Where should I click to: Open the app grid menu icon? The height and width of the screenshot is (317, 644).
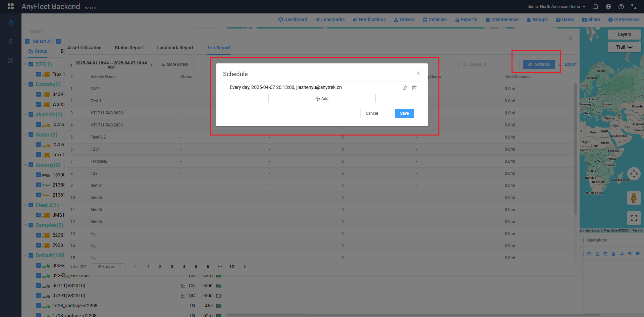tap(11, 6)
